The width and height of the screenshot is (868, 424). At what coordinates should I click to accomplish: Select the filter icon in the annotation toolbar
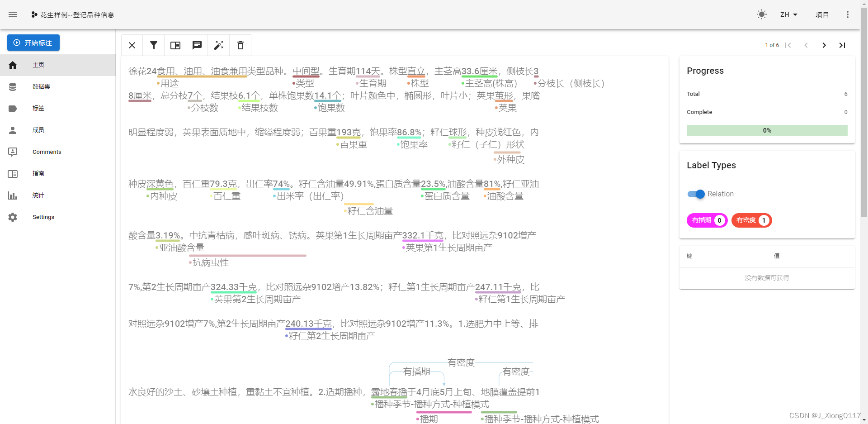click(x=154, y=45)
